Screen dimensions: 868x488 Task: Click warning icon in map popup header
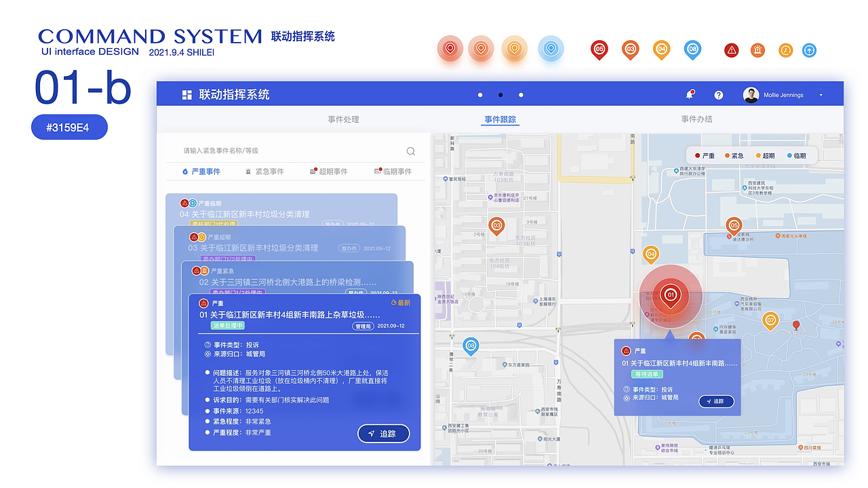(626, 351)
